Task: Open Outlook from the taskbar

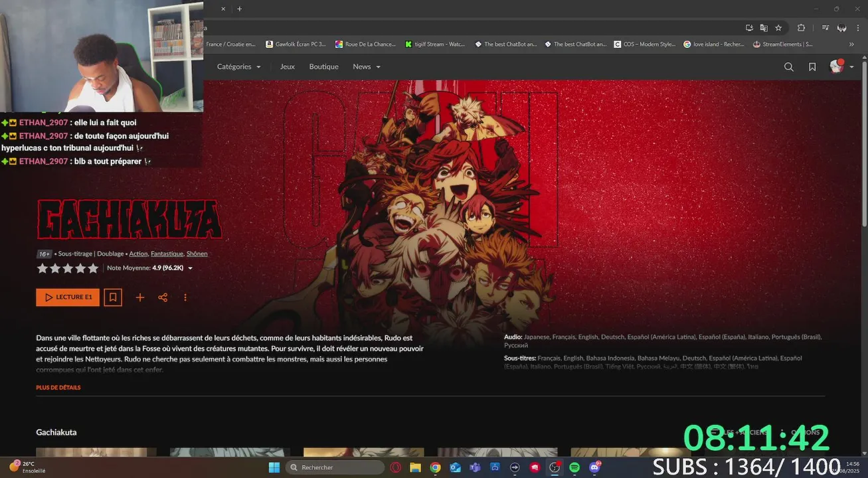Action: (455, 467)
